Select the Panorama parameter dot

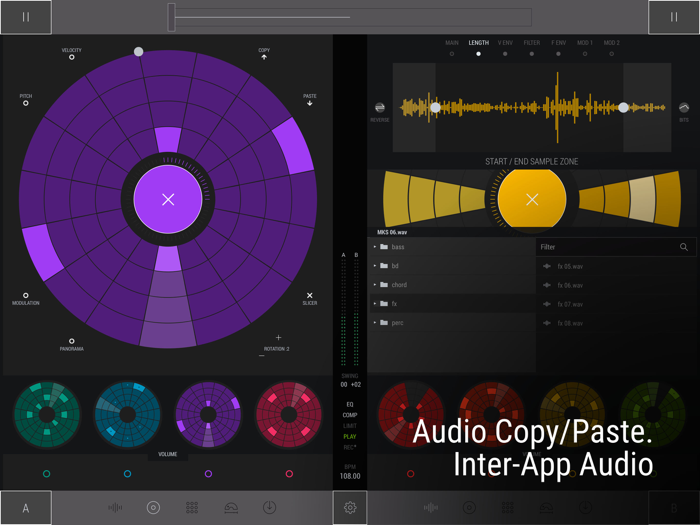(x=71, y=341)
